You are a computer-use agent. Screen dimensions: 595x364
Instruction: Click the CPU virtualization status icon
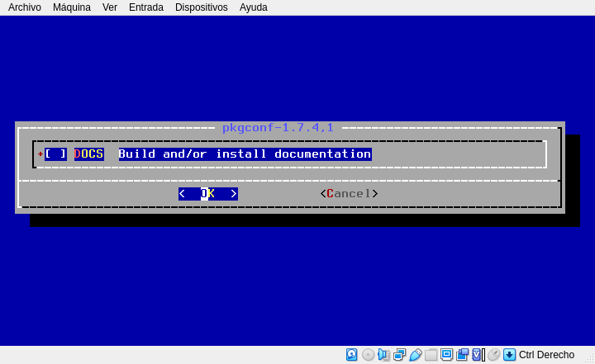click(x=478, y=355)
